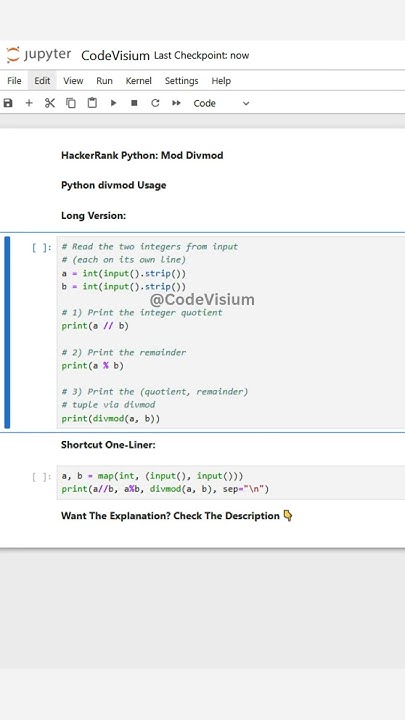Click comment # 2) Print the remainder

124,353
